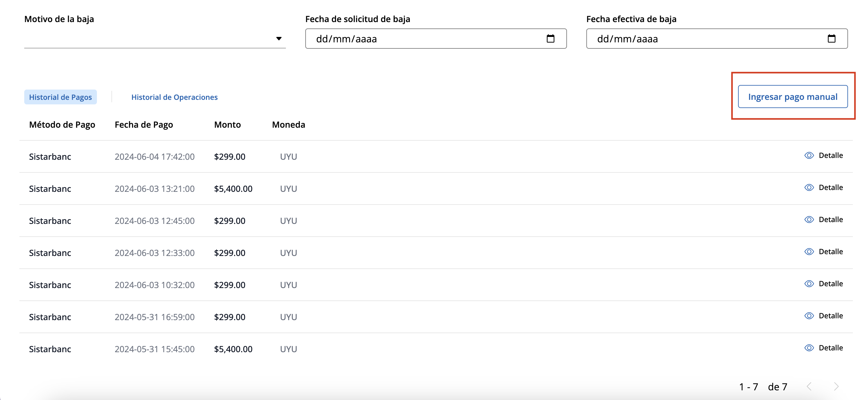This screenshot has height=400, width=868.
Task: Click eye icon for 2024-06-04 17:42:00 payment
Action: coord(809,156)
